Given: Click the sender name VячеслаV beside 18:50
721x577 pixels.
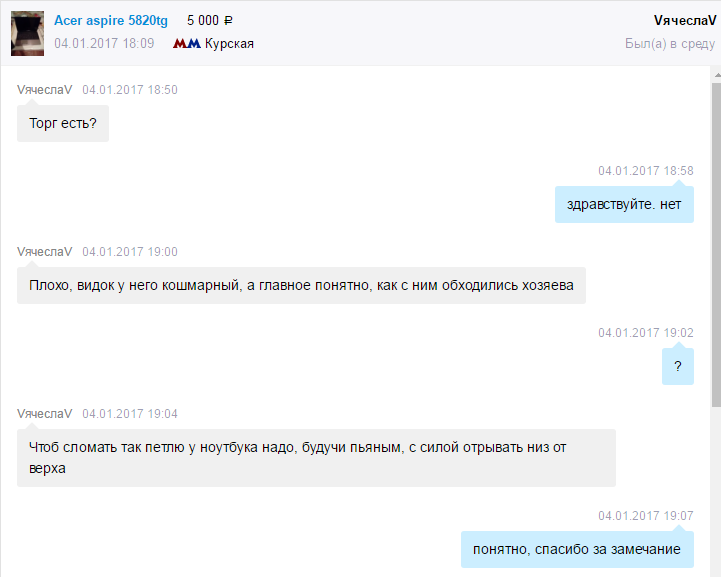Looking at the screenshot, I should tap(45, 90).
